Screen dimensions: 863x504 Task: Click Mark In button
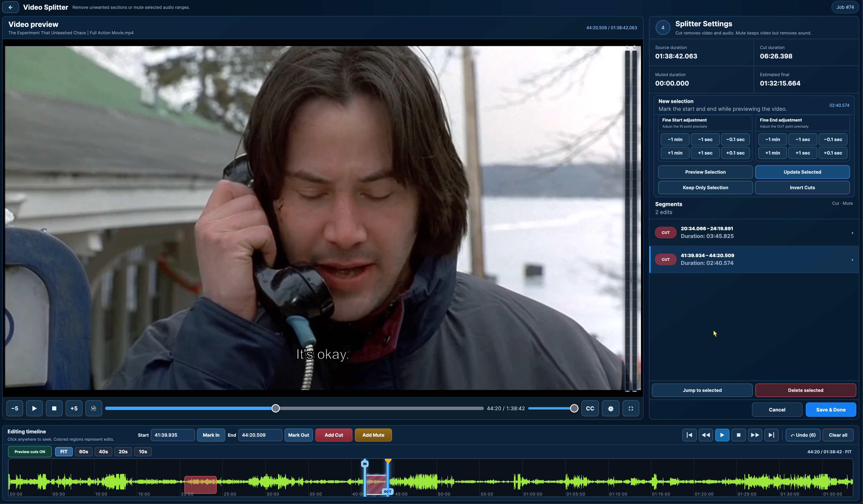[211, 435]
